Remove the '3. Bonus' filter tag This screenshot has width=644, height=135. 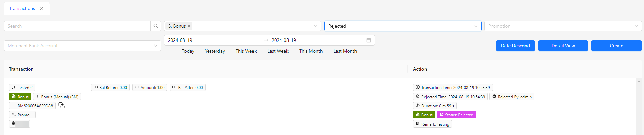click(189, 26)
